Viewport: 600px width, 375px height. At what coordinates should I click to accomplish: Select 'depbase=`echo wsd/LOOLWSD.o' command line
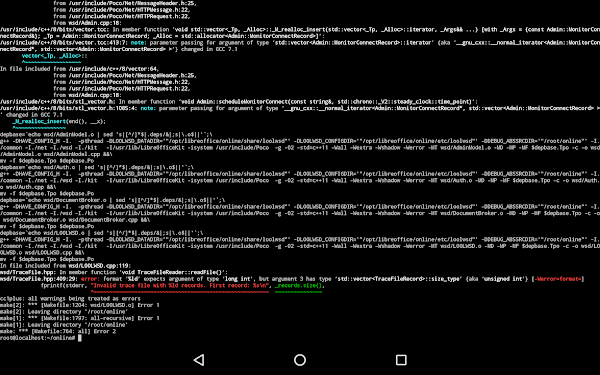101,233
